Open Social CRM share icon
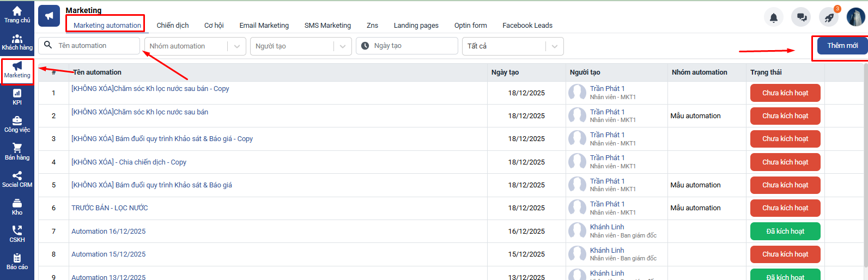Screen dimensions: 868x280 click(17, 179)
